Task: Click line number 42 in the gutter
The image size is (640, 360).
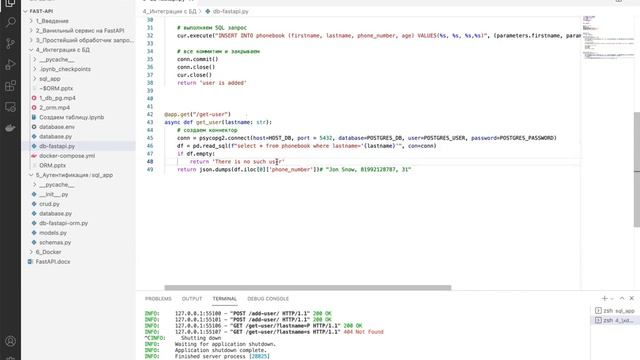Action: coord(150,114)
